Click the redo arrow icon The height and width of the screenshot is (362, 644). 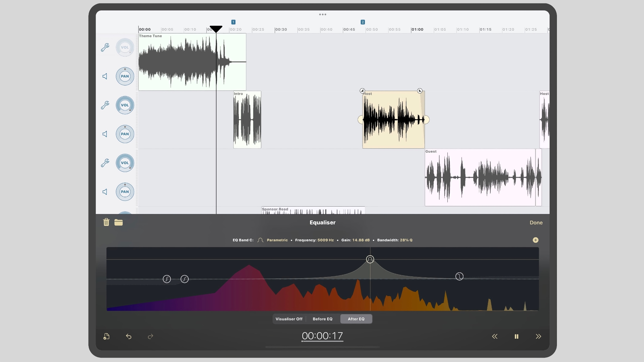(x=150, y=337)
